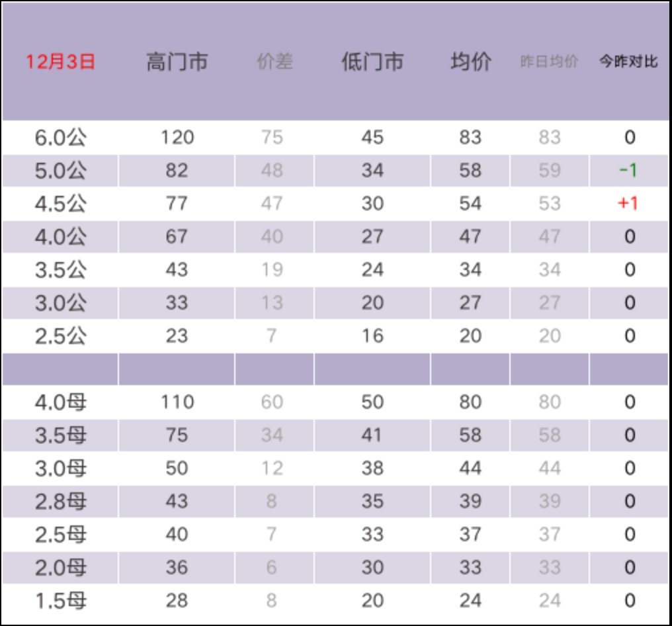The width and height of the screenshot is (672, 626).
Task: Select the 价差 column header
Action: [274, 62]
